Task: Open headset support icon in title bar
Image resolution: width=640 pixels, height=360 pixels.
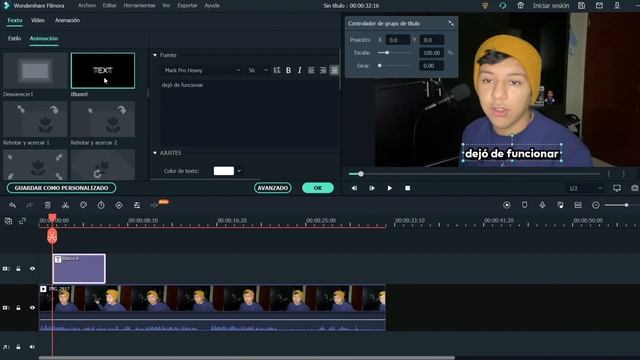Action: click(x=502, y=6)
